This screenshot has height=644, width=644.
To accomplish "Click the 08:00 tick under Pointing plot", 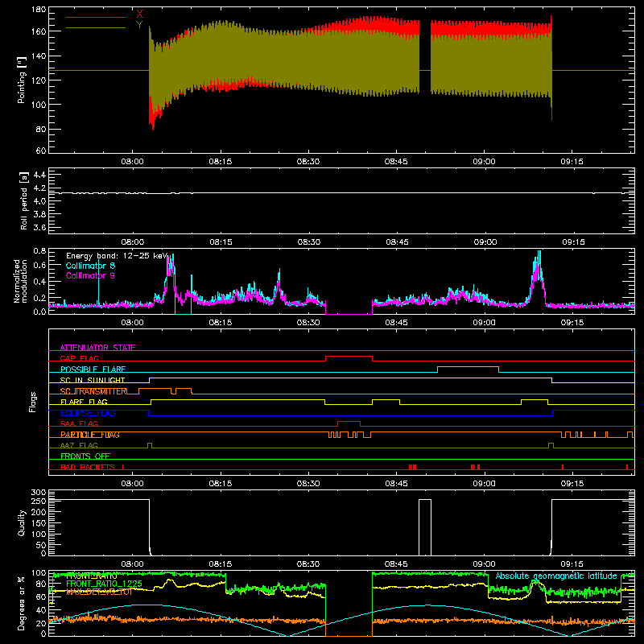I will pos(132,162).
